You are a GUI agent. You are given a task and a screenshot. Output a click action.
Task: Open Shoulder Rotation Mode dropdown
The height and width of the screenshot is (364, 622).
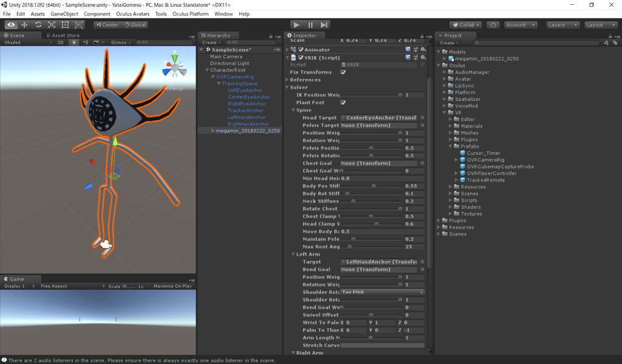(383, 292)
